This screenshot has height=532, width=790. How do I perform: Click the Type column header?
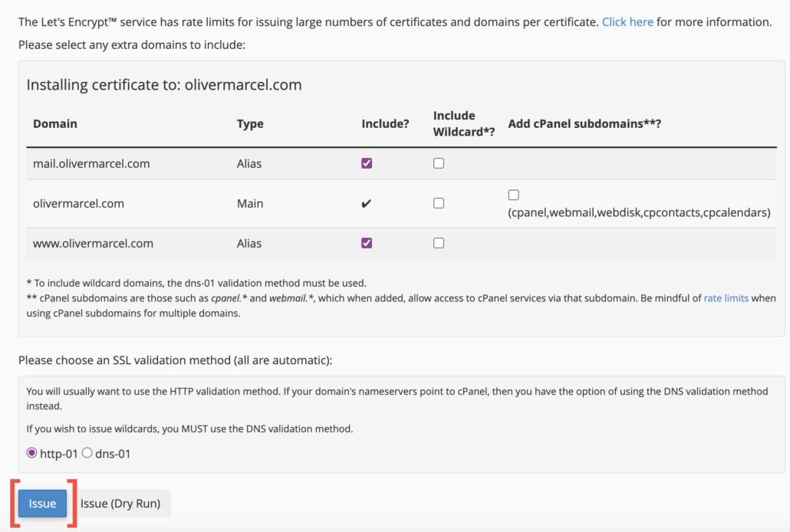click(250, 124)
